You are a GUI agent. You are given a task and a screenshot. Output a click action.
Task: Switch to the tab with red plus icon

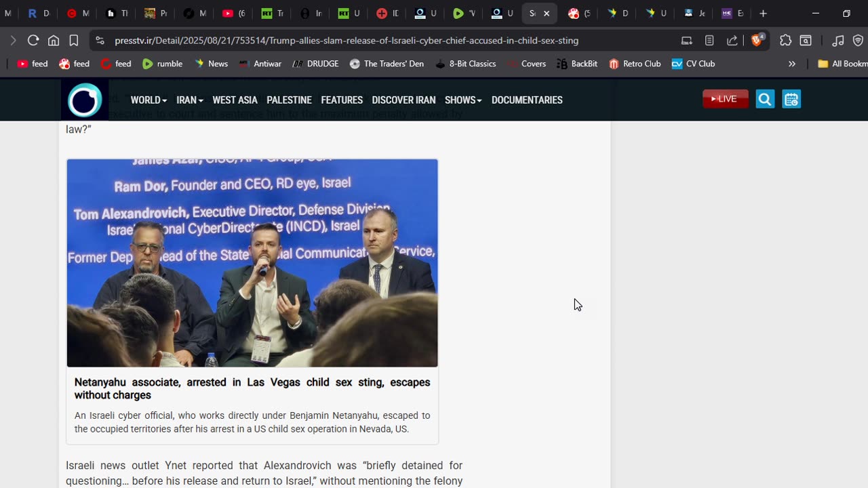(387, 14)
